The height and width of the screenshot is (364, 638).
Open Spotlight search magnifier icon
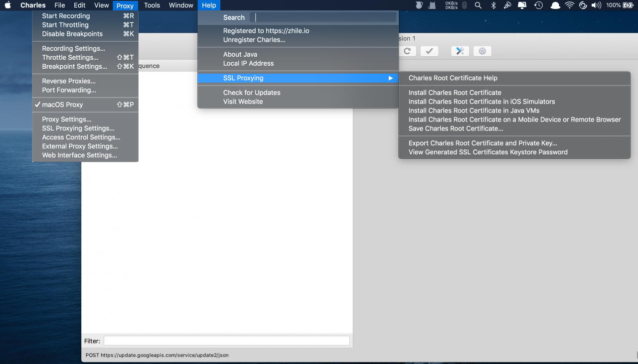(x=478, y=5)
